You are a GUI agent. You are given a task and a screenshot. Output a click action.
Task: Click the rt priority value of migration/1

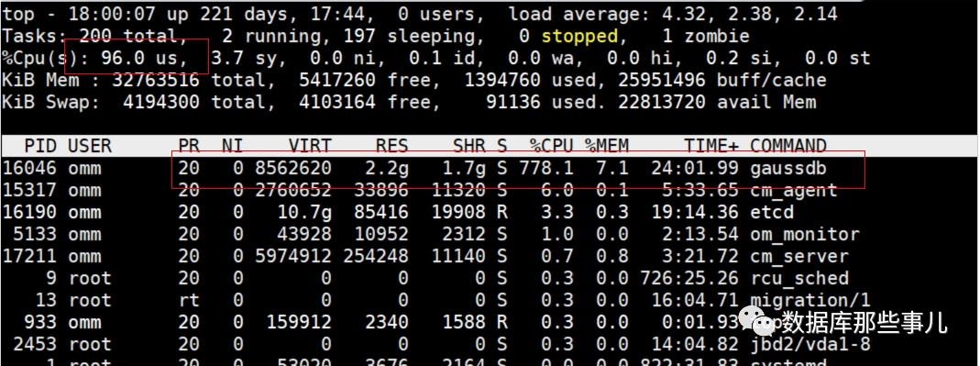[189, 300]
